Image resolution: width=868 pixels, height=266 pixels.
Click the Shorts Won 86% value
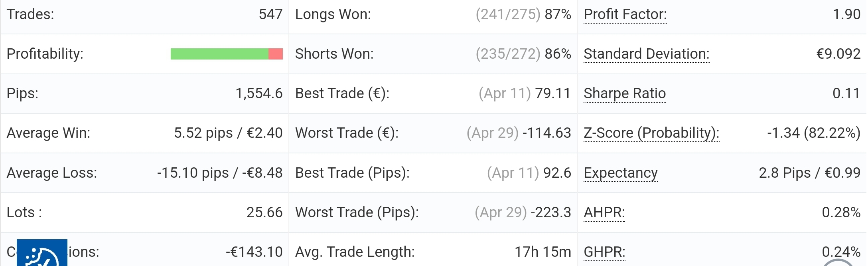point(558,54)
